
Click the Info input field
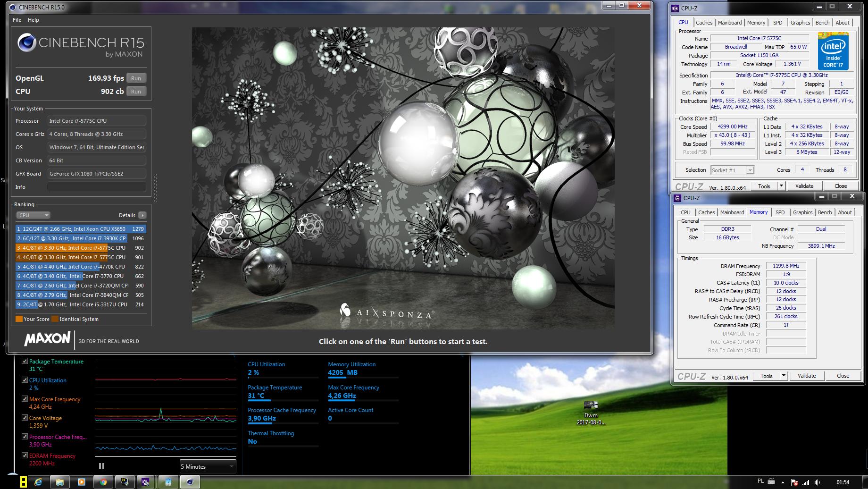[x=97, y=187]
